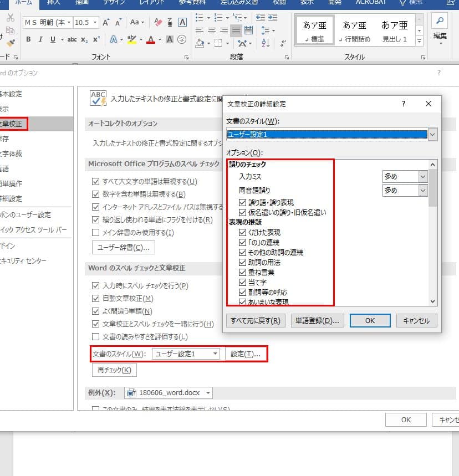This screenshot has width=459, height=476.
Task: Toggle 自動文章校正 checkbox
Action: [x=95, y=299]
